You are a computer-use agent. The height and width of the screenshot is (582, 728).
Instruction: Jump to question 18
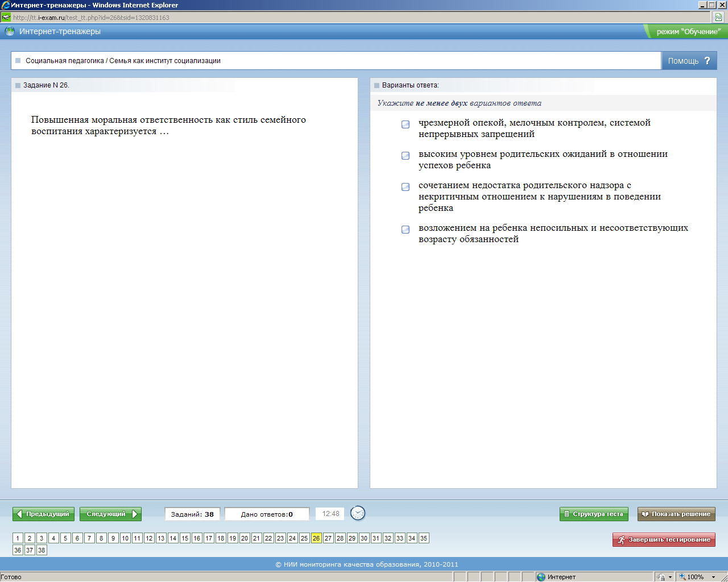click(x=221, y=538)
